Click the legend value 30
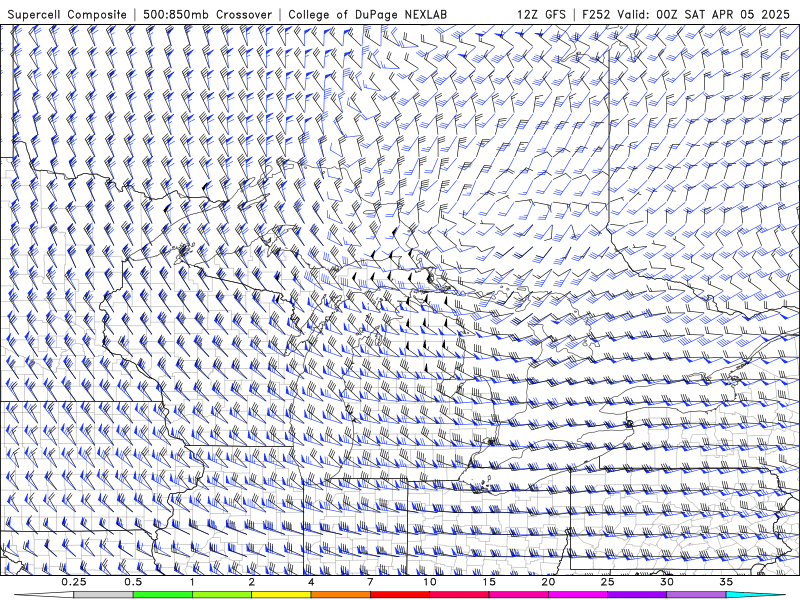This screenshot has height=600, width=800. (666, 582)
